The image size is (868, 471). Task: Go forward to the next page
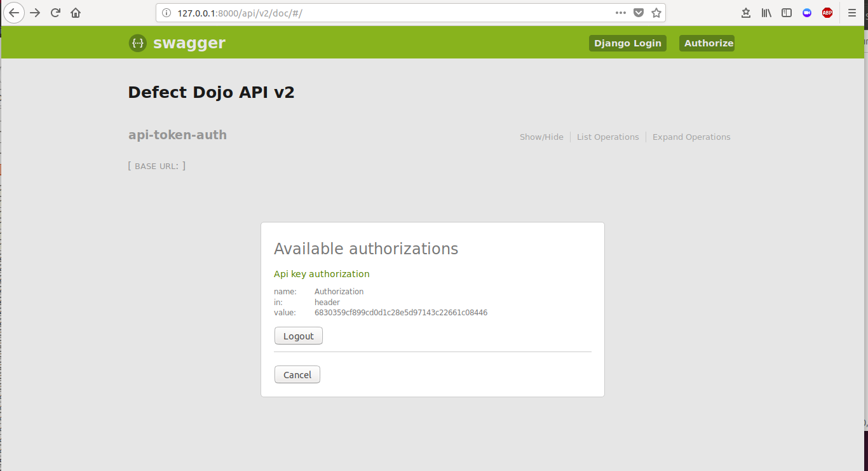tap(34, 12)
